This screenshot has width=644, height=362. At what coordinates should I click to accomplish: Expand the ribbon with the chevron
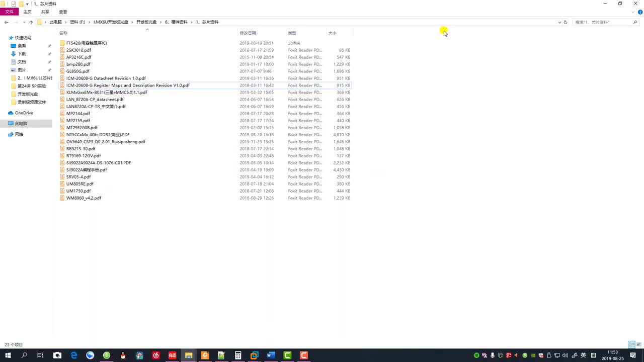click(633, 12)
